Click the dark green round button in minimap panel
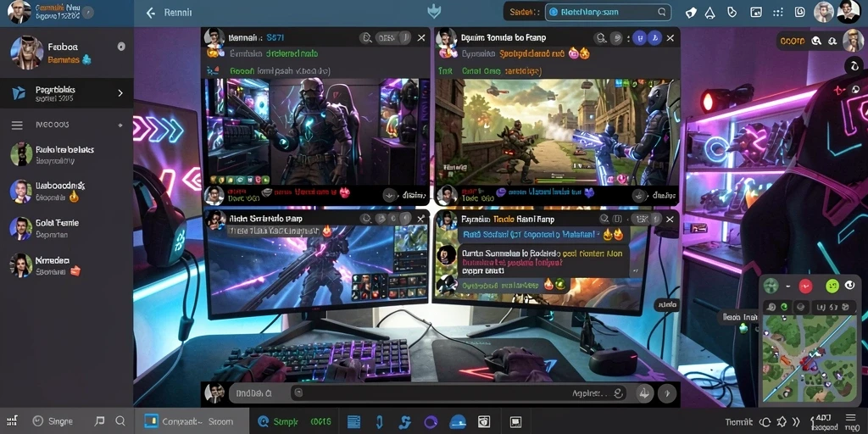Viewport: 868px width, 434px height. coord(771,286)
